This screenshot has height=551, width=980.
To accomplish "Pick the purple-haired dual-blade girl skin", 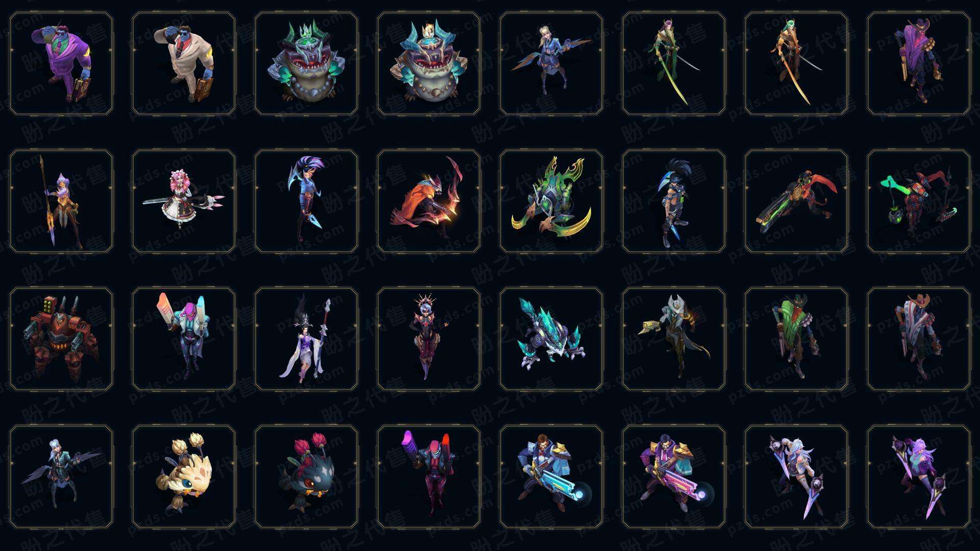I will coord(919,477).
